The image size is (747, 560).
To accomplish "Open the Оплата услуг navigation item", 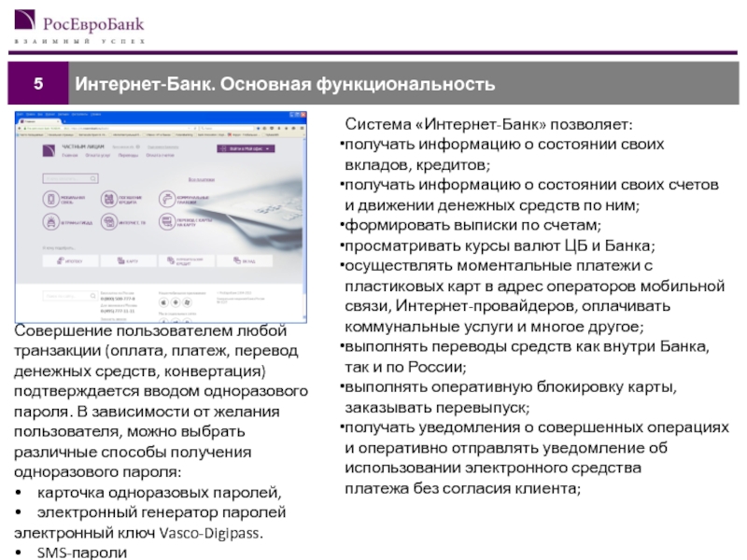I will [x=98, y=155].
